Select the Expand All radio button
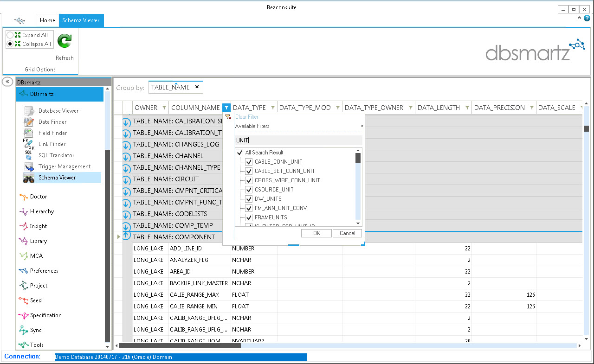 tap(10, 35)
